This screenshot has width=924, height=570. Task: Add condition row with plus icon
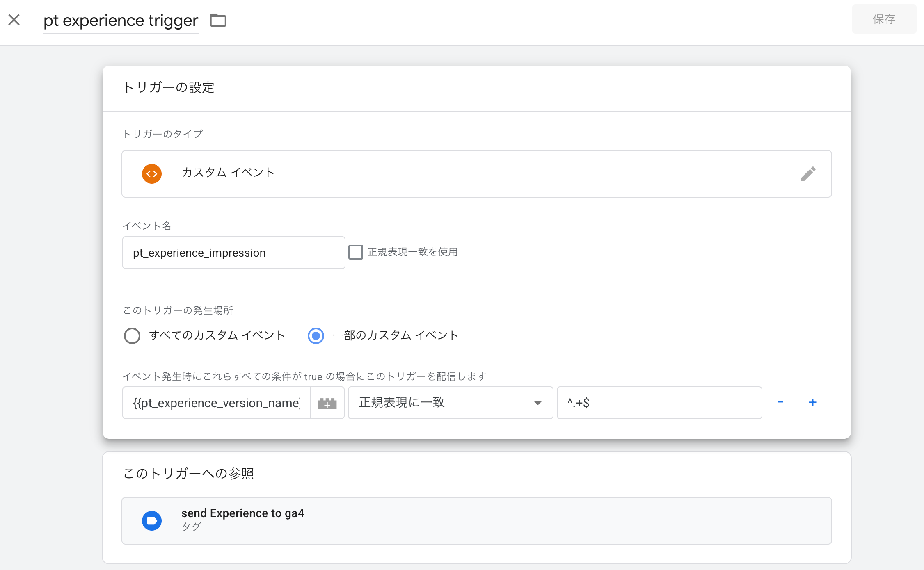tap(812, 402)
